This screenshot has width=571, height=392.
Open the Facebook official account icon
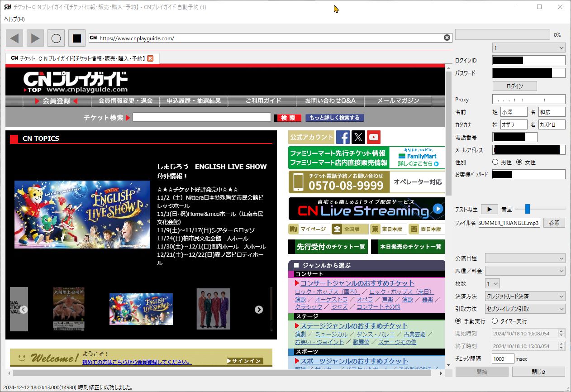(343, 137)
